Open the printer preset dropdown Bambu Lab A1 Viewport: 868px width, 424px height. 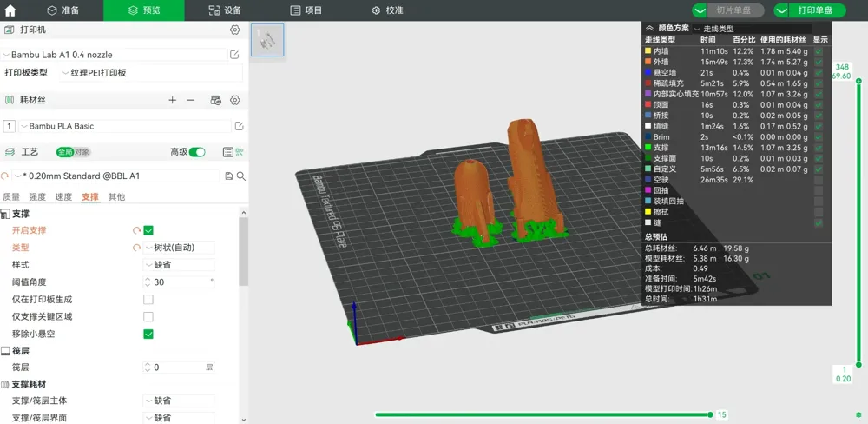(114, 55)
